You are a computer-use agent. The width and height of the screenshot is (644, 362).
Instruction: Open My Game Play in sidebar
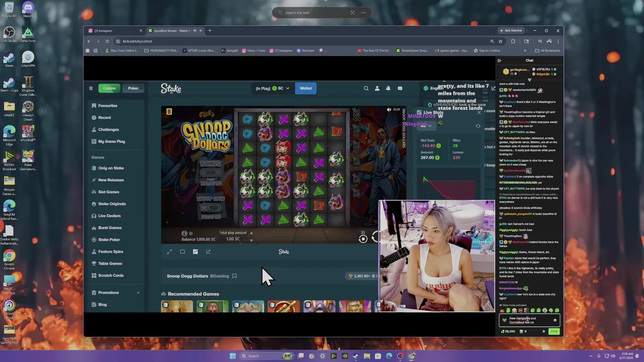[x=108, y=141]
